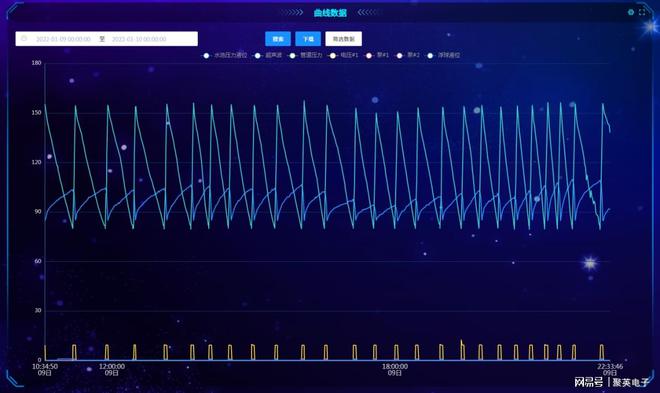Click the 60 value on the Y axis
The height and width of the screenshot is (393, 660).
(38, 261)
